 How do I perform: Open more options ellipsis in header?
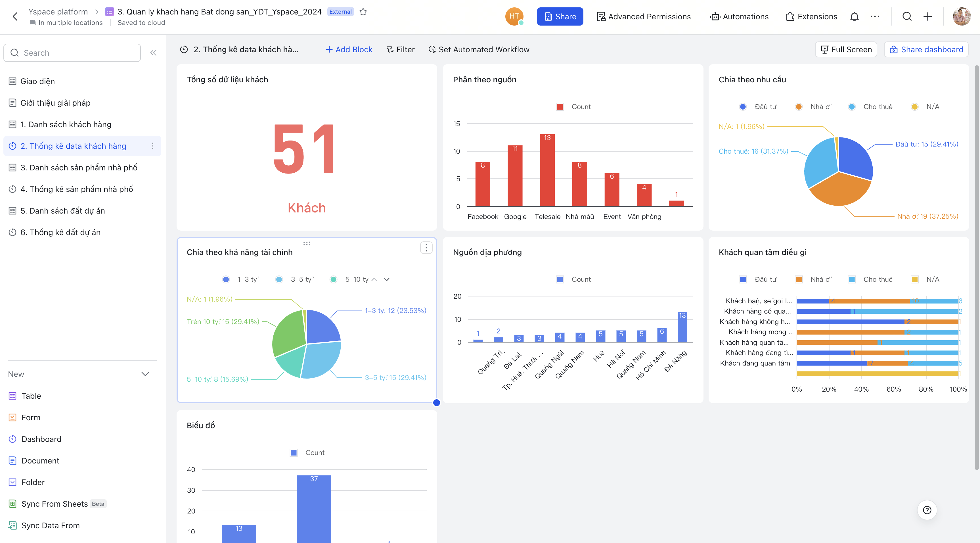(875, 16)
